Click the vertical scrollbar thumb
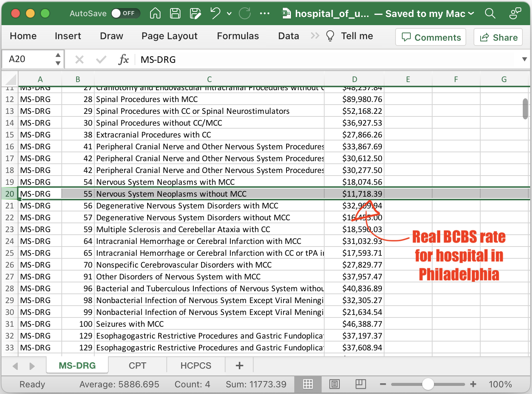The height and width of the screenshot is (394, 532). click(525, 109)
